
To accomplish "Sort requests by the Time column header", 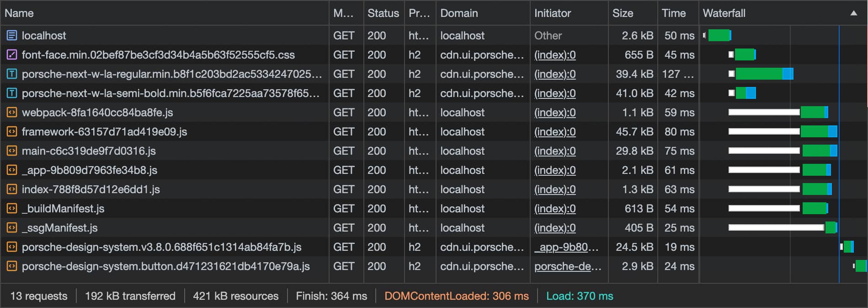I will [x=673, y=13].
